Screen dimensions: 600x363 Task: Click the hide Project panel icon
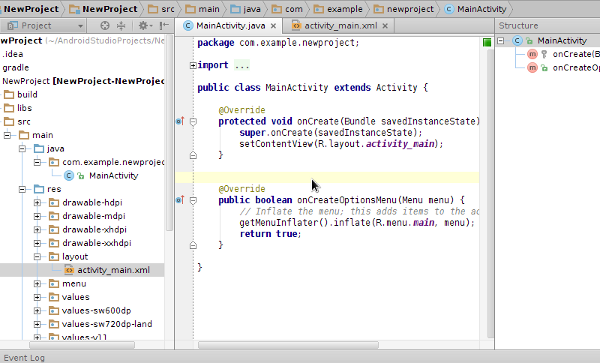[165, 26]
